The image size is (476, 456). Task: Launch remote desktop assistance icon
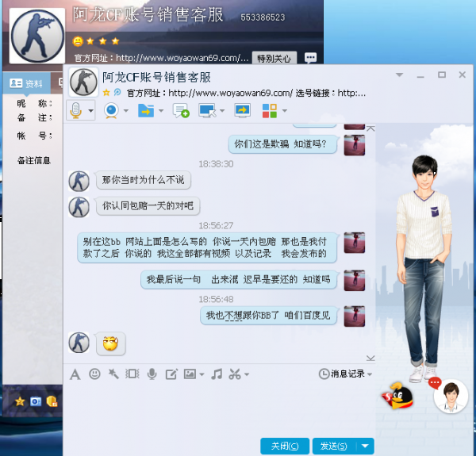[207, 110]
